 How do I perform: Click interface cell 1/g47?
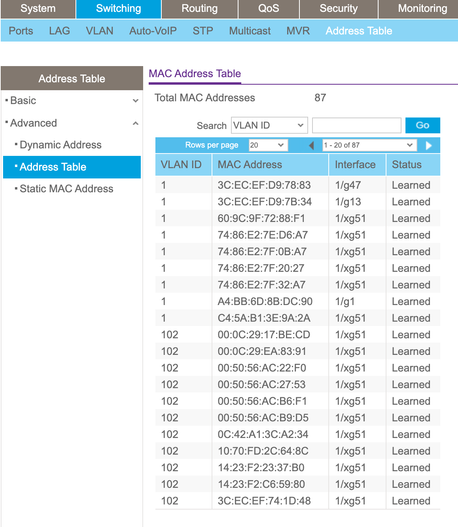348,185
